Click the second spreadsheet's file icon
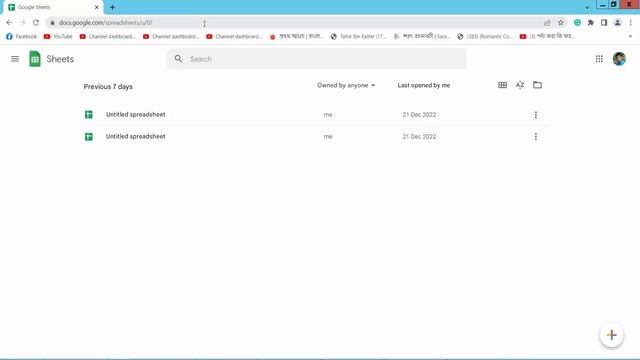The height and width of the screenshot is (360, 640). pos(89,136)
